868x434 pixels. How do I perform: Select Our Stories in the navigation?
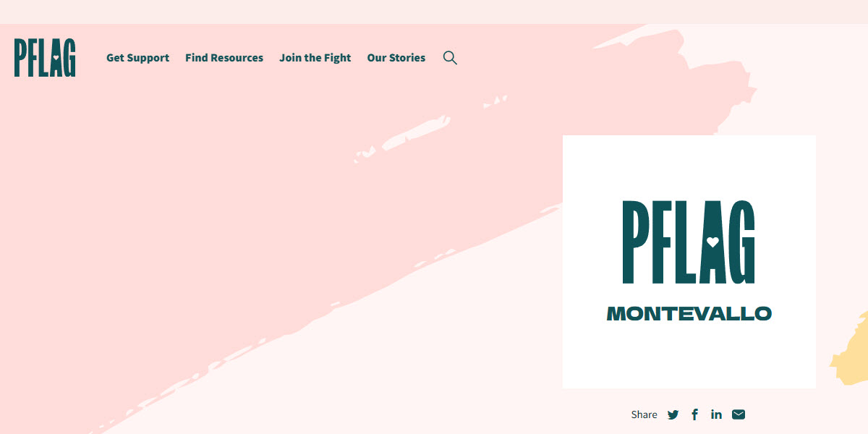coord(396,58)
